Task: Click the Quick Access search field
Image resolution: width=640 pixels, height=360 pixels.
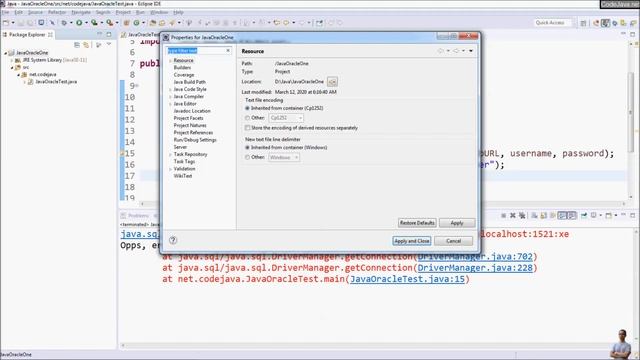Action: pos(553,23)
